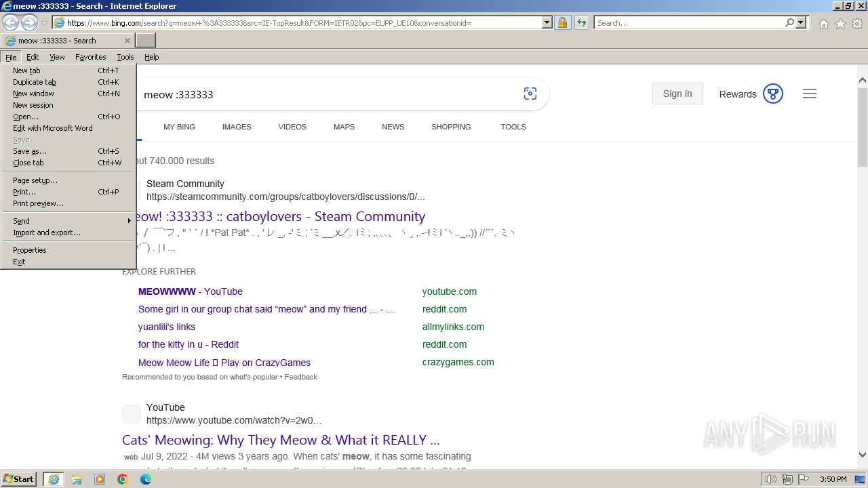Expand the address bar dropdown arrow
The height and width of the screenshot is (488, 868).
[547, 22]
